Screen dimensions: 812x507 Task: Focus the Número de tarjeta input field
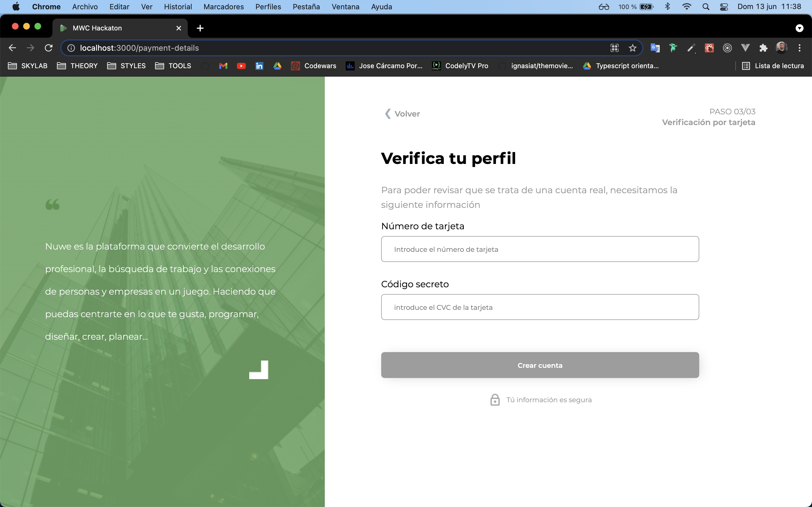[540, 249]
